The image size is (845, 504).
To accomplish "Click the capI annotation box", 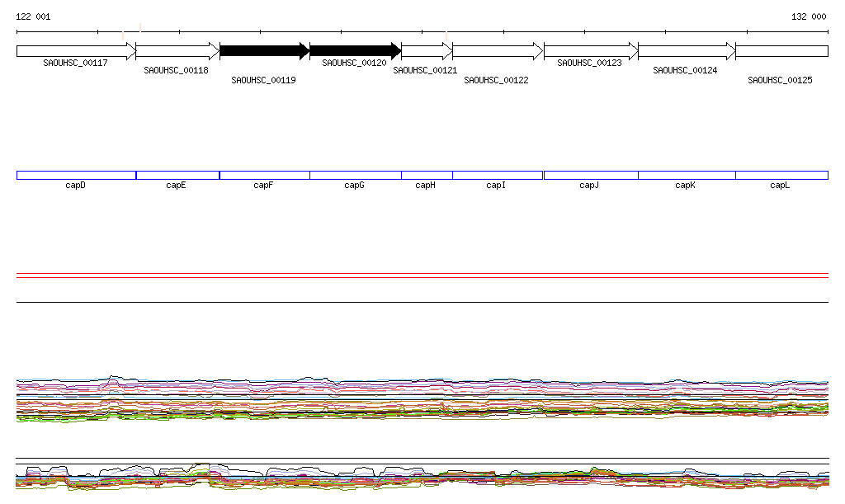I will tap(497, 175).
